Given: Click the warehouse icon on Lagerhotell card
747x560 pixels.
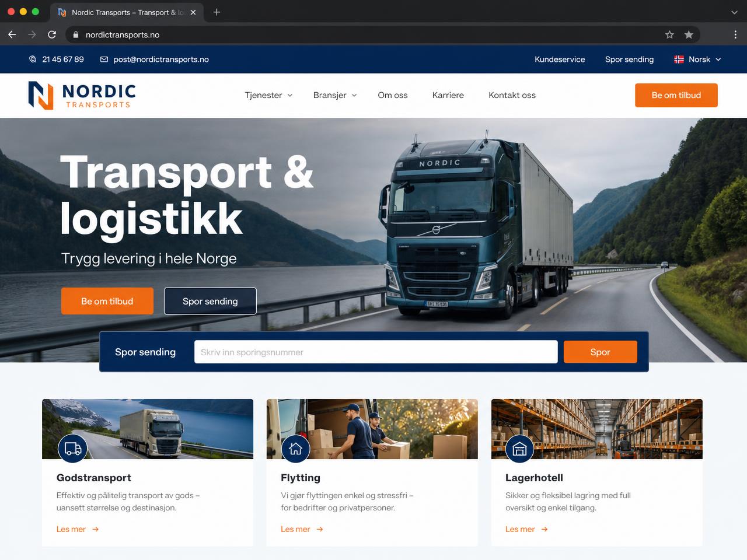Looking at the screenshot, I should coord(519,449).
